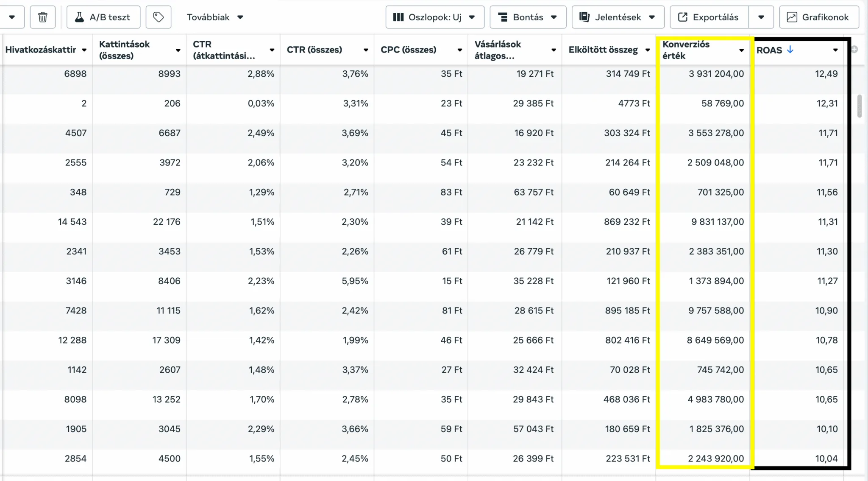
Task: Select the ROAS value 12,49 cell
Action: tap(826, 74)
